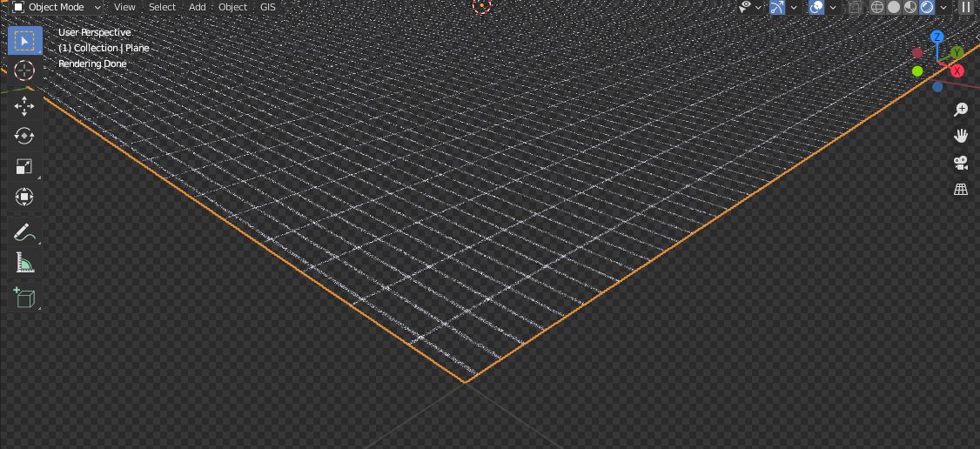Click the '(1) Collection | Plane' text
980x449 pixels.
(x=104, y=48)
